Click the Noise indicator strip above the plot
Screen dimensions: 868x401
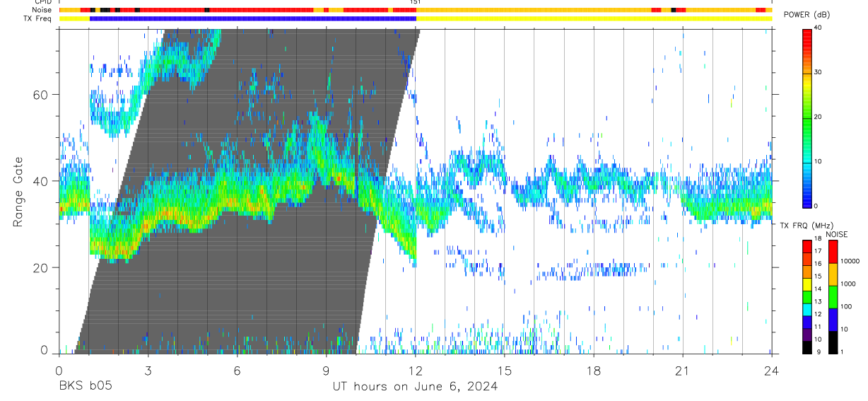pyautogui.click(x=416, y=10)
